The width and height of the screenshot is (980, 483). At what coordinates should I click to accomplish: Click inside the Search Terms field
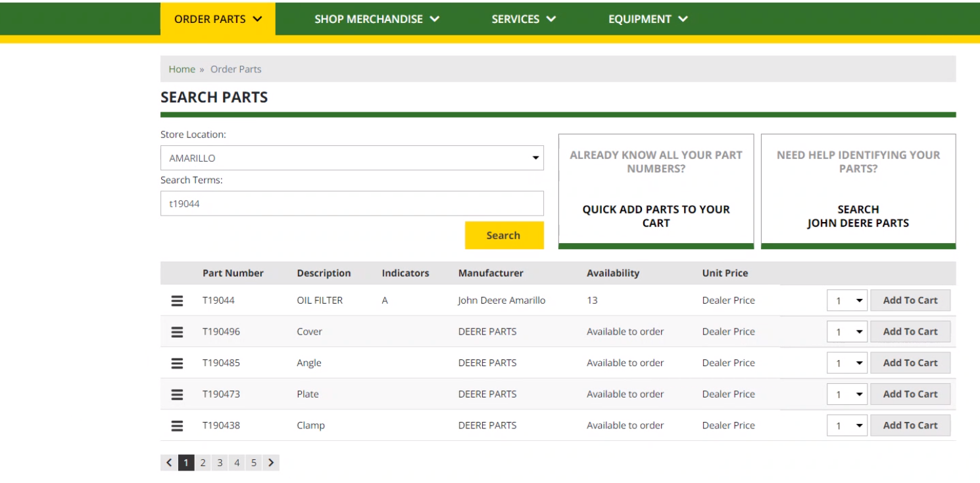(x=352, y=203)
